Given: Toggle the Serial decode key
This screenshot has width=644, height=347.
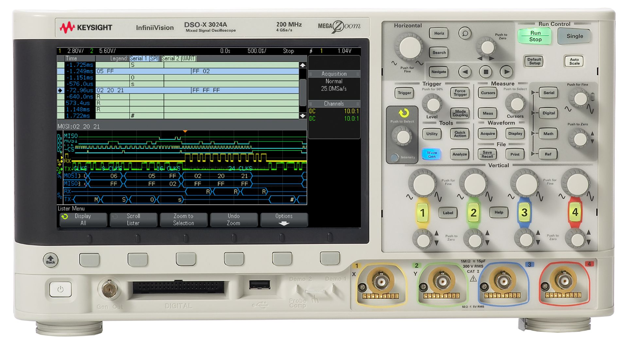Looking at the screenshot, I should point(548,92).
